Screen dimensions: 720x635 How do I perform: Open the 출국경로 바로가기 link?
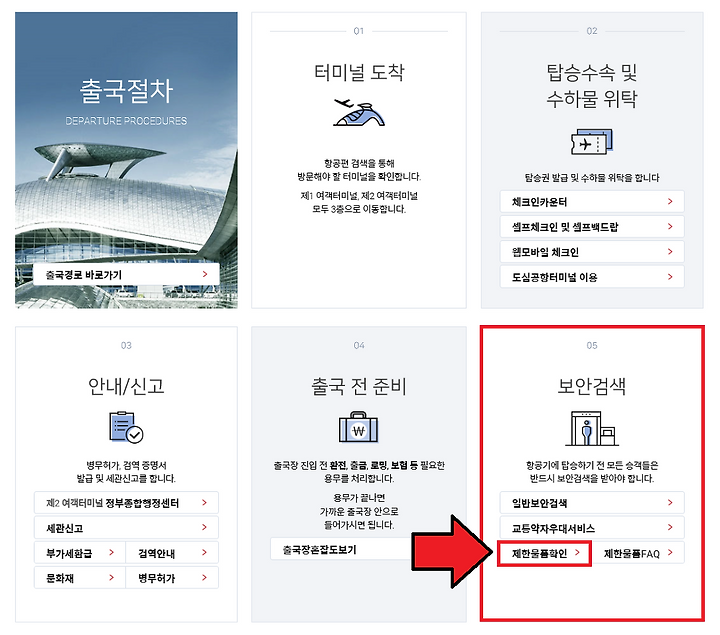pyautogui.click(x=126, y=275)
